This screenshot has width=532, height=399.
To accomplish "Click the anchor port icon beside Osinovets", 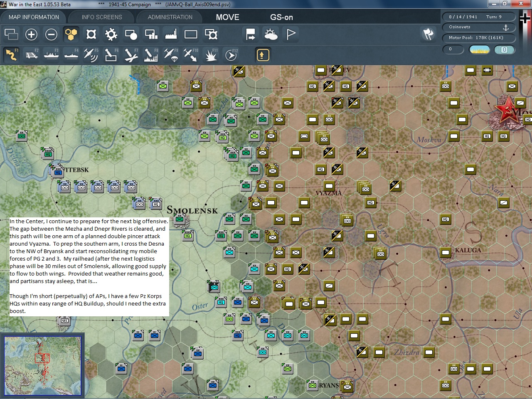I will click(x=506, y=27).
